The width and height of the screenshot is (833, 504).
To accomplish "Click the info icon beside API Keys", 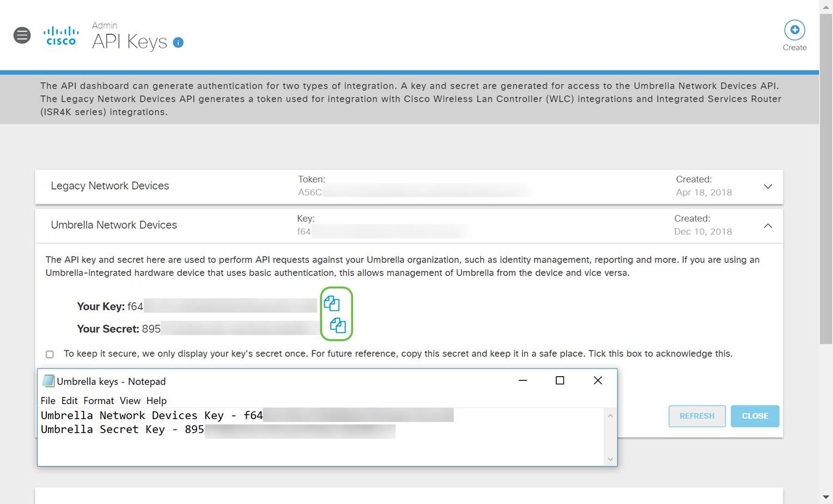I will click(178, 42).
